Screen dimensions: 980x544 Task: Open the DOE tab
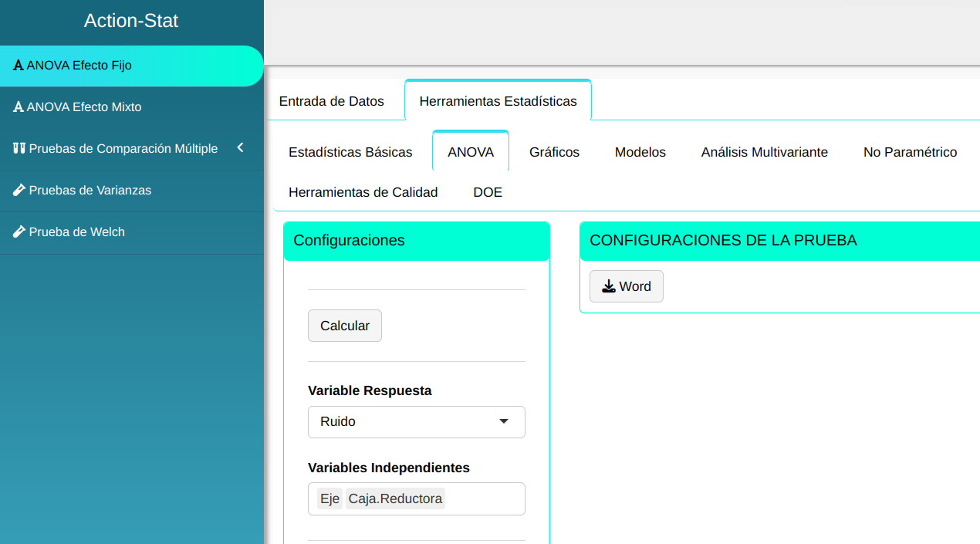pos(488,192)
